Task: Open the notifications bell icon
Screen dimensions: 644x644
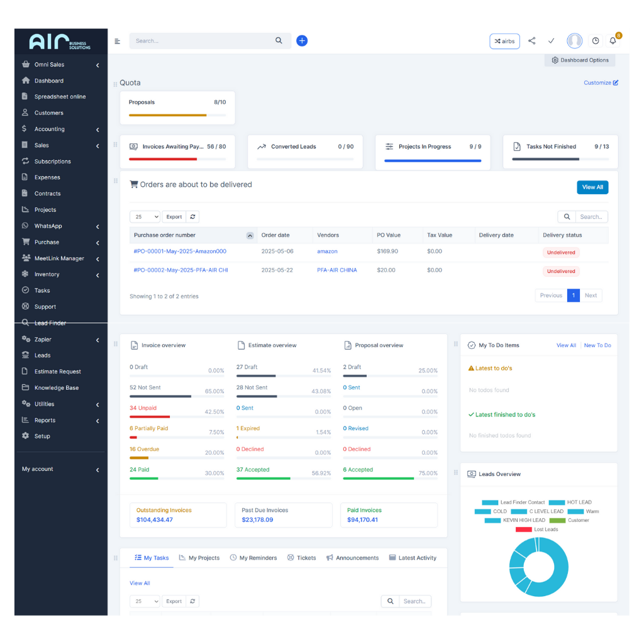Action: [x=613, y=41]
